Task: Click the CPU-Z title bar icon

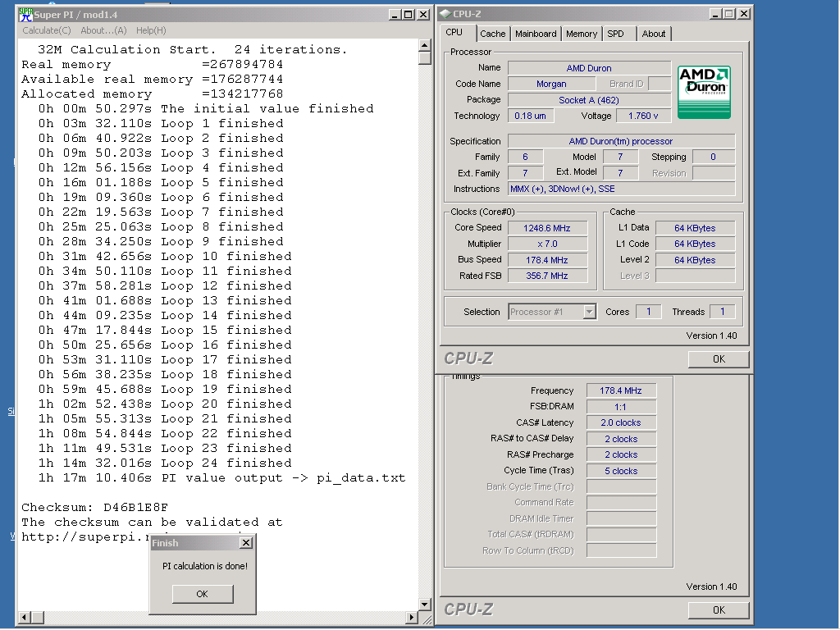Action: [445, 14]
